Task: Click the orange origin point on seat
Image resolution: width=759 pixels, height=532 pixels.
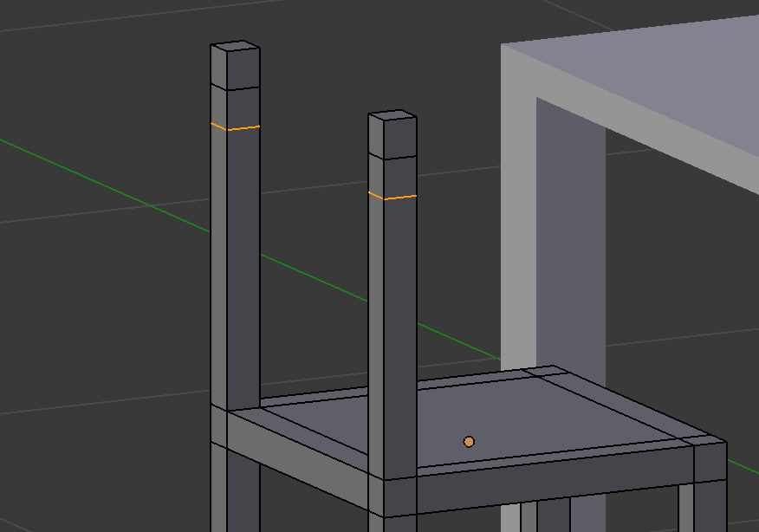Action: (x=469, y=442)
